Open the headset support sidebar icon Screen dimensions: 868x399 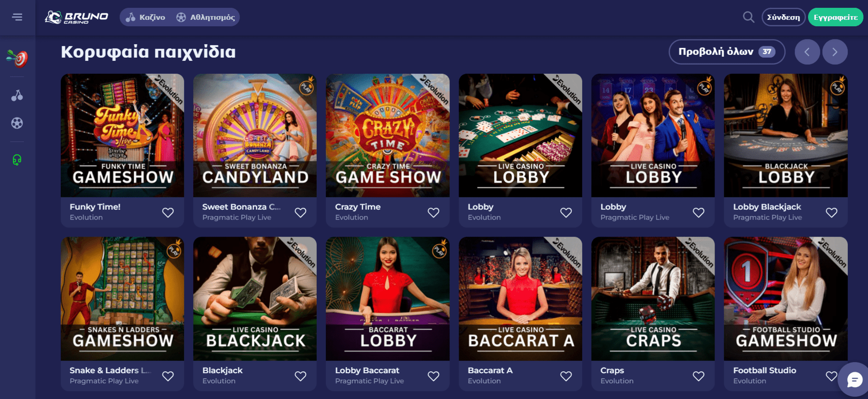(x=17, y=160)
